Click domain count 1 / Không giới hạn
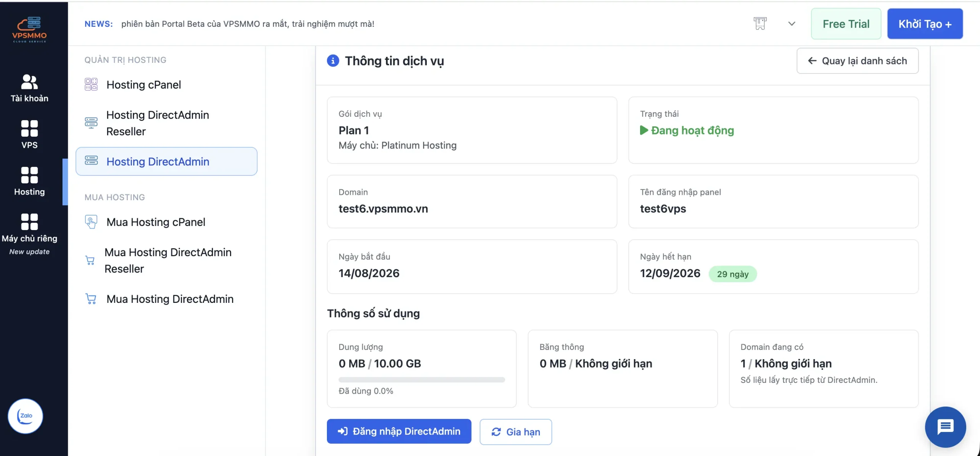This screenshot has height=456, width=980. pyautogui.click(x=786, y=363)
